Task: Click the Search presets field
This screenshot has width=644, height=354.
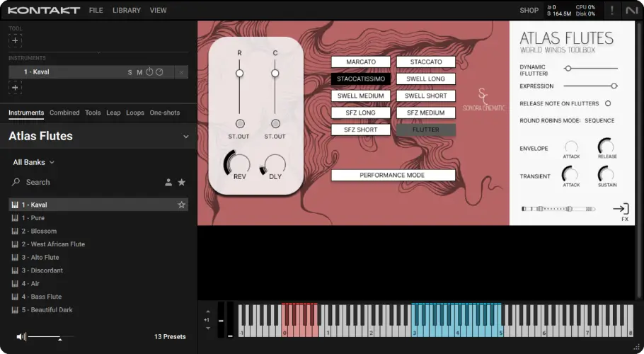Action: pyautogui.click(x=86, y=183)
